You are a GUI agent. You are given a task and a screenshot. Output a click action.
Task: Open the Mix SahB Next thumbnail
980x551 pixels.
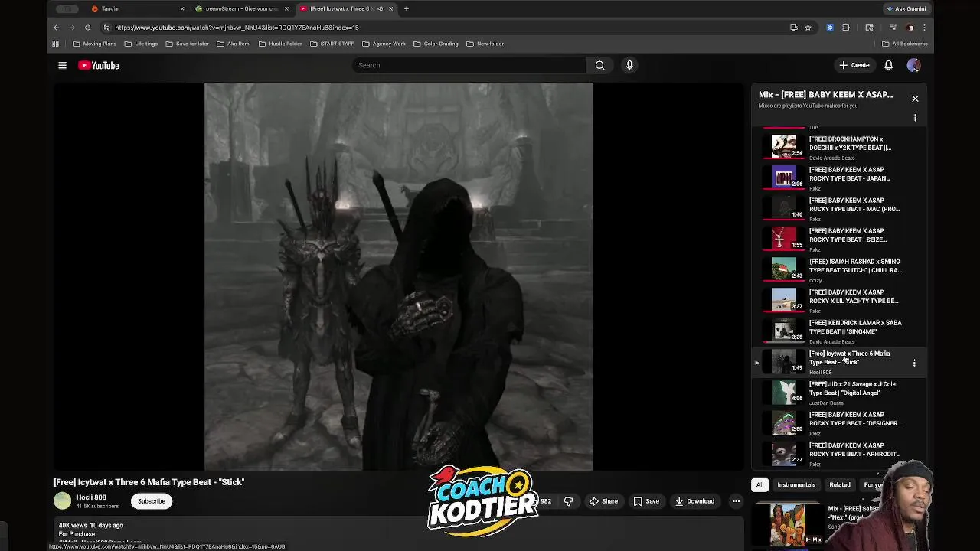point(789,524)
